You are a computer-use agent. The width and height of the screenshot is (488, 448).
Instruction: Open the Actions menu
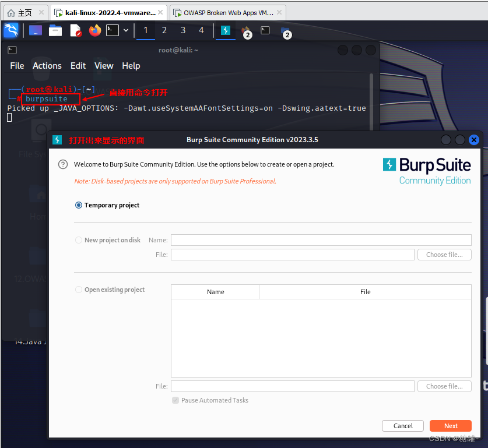[x=47, y=66]
